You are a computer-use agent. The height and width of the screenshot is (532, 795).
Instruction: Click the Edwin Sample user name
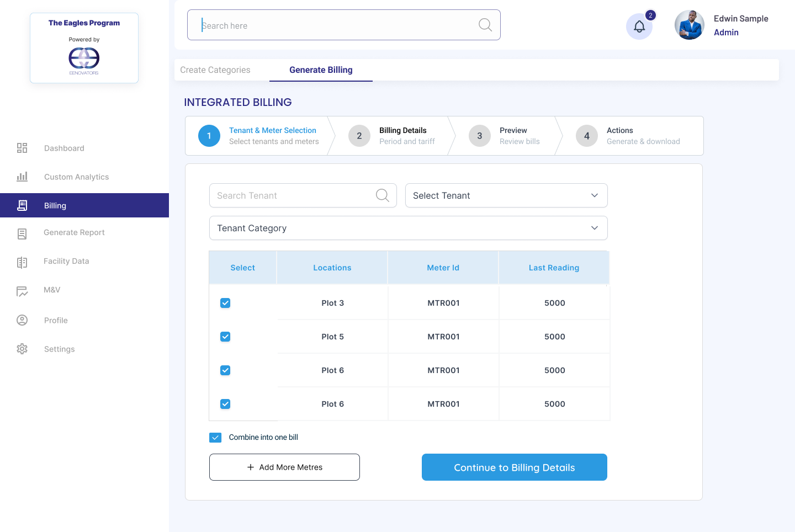point(741,19)
